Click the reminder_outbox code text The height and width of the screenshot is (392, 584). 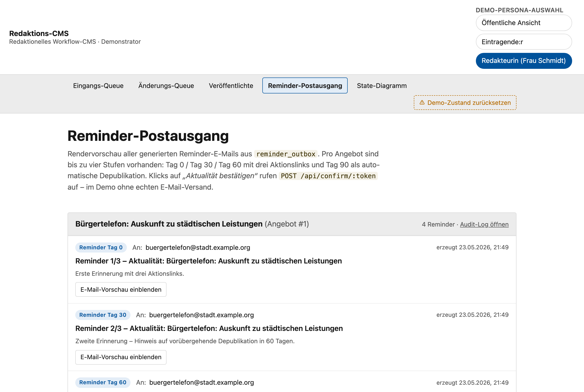click(x=286, y=154)
